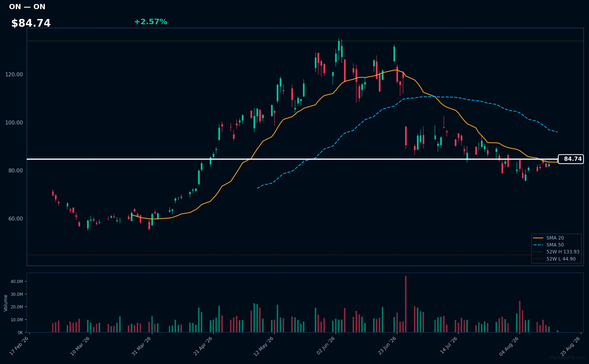Click the 10 Mar '26 date label
The image size is (589, 364).
point(80,346)
